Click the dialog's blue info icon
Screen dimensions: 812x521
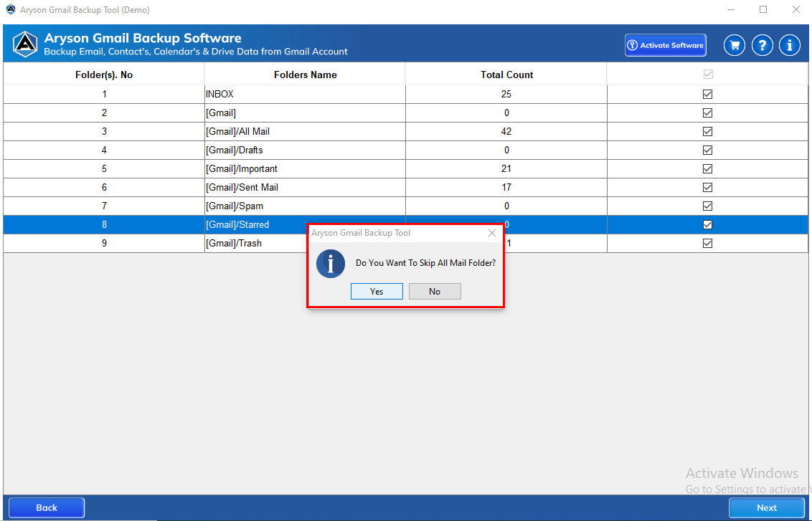(331, 263)
